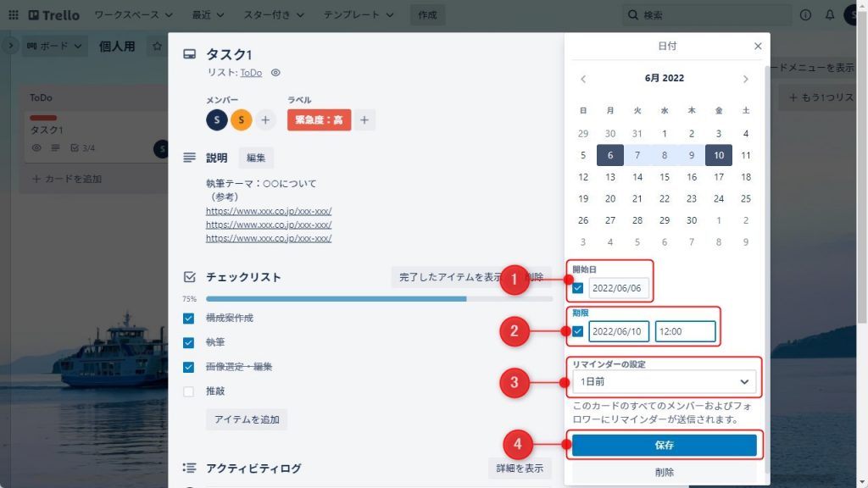Click the watch eye icon beside ToDo list link

point(275,73)
